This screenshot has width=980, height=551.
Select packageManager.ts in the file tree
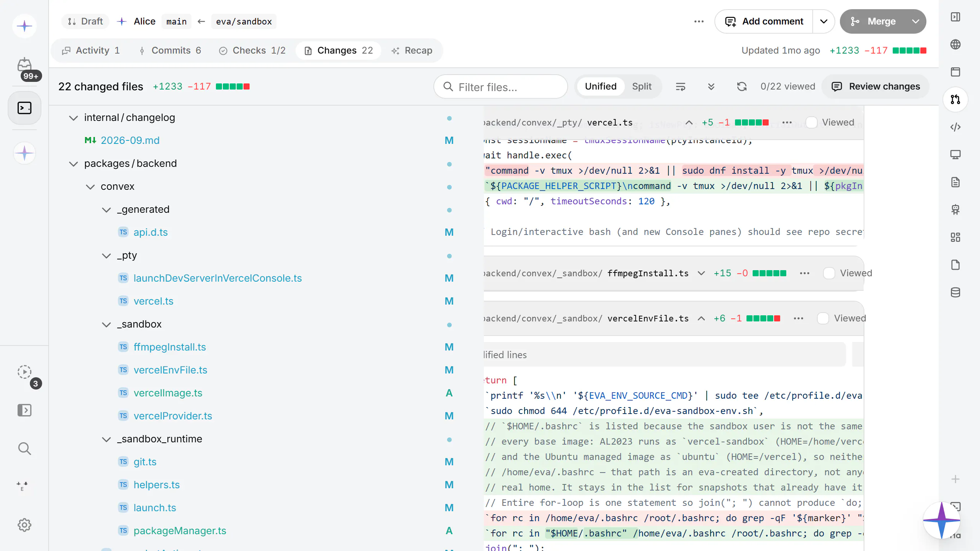(180, 531)
